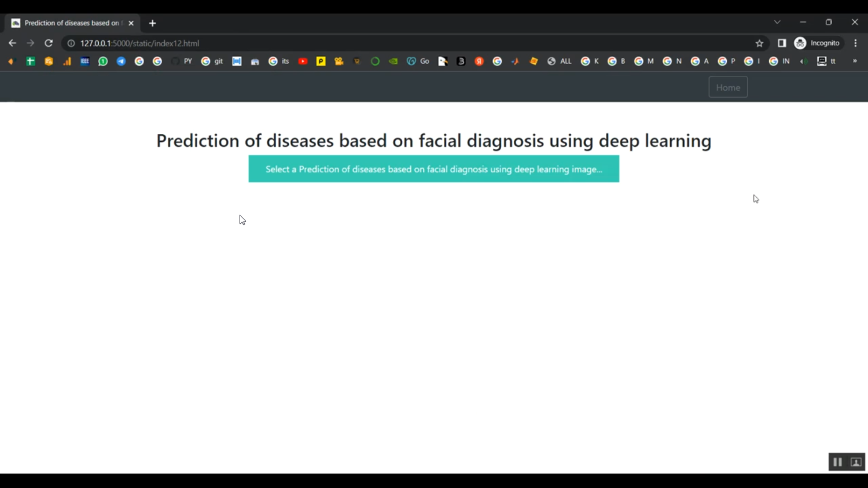Click the picture icon beside the pause button
This screenshot has height=488, width=868.
coord(856,462)
